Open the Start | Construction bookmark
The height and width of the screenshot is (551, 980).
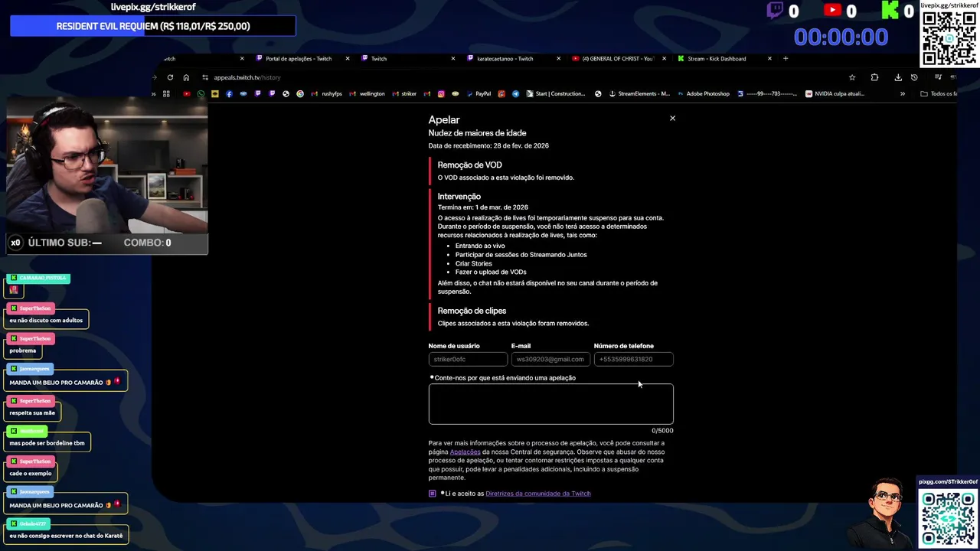554,93
